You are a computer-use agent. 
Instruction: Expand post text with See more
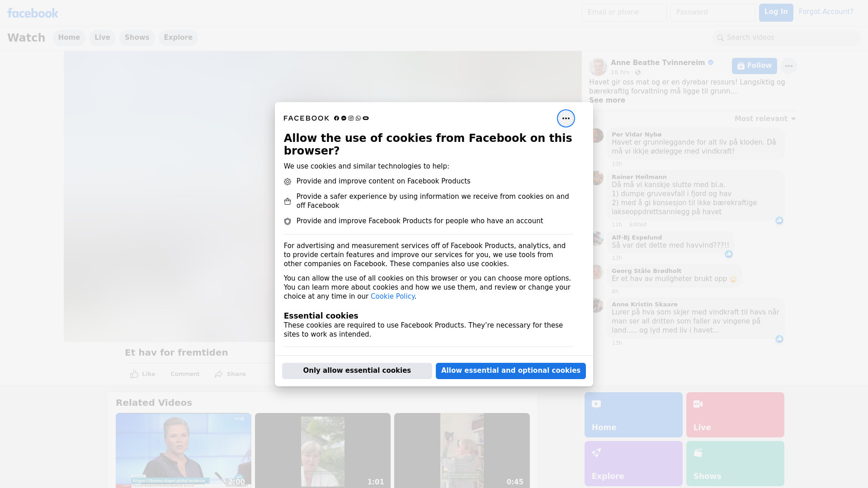[607, 100]
